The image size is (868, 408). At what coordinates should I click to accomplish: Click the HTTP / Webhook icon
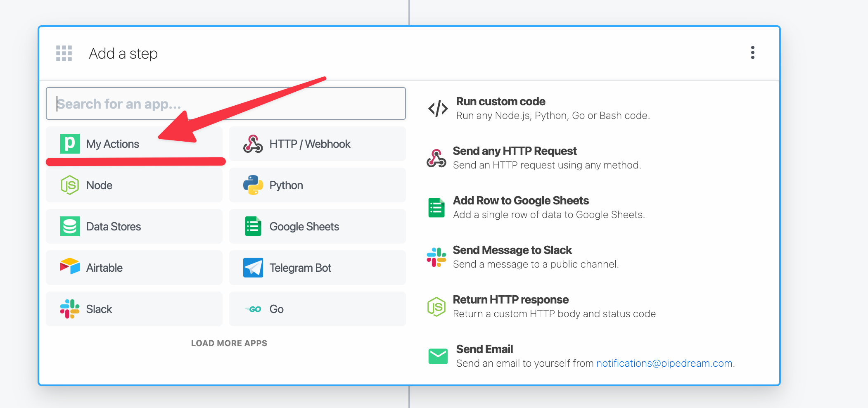pyautogui.click(x=253, y=144)
